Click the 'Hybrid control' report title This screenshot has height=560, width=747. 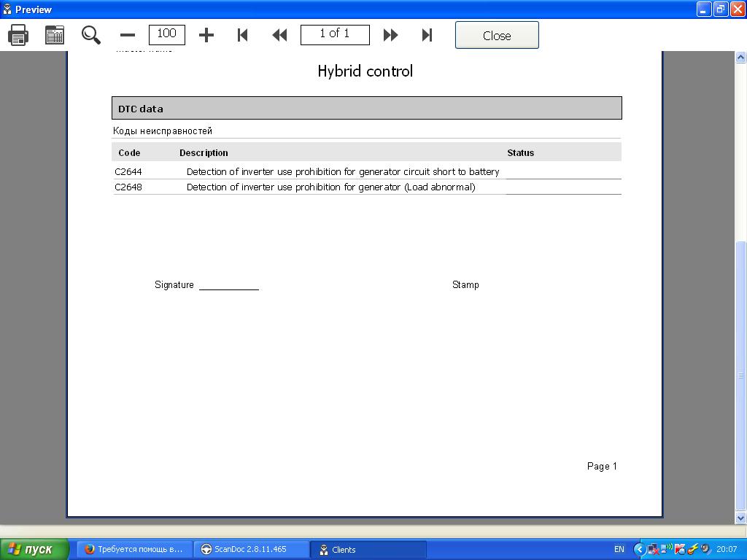point(365,71)
